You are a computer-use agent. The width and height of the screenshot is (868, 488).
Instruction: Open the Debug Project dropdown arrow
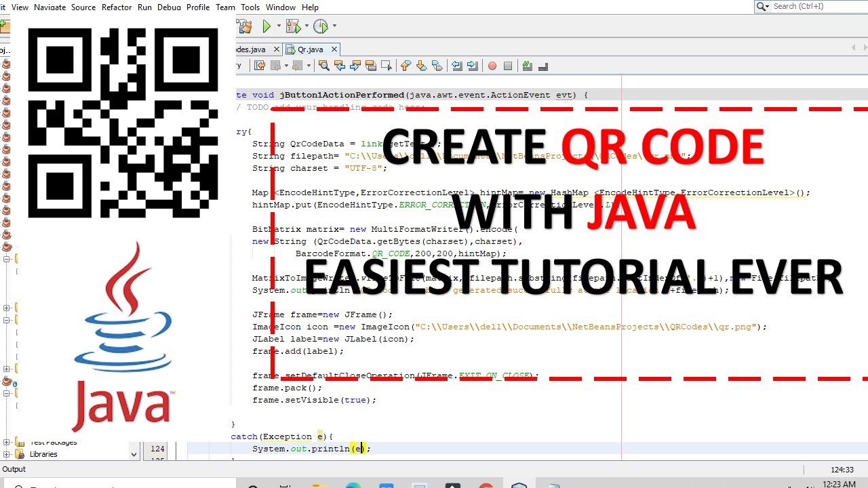point(307,26)
